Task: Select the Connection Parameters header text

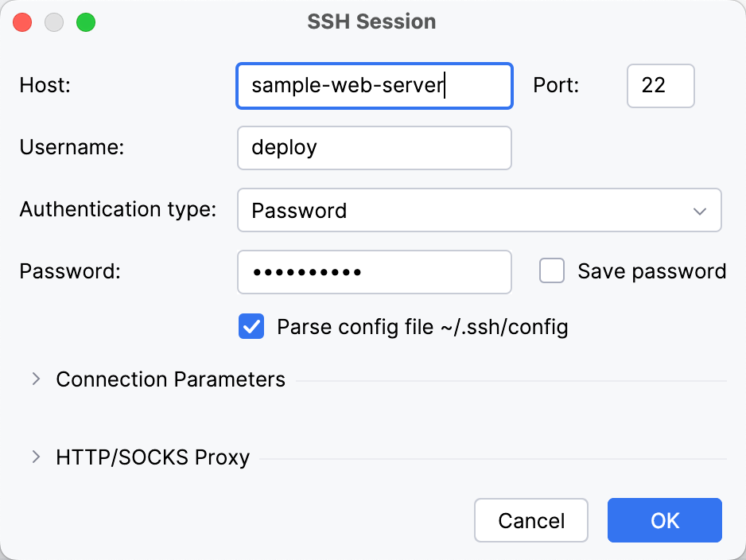Action: pos(169,379)
